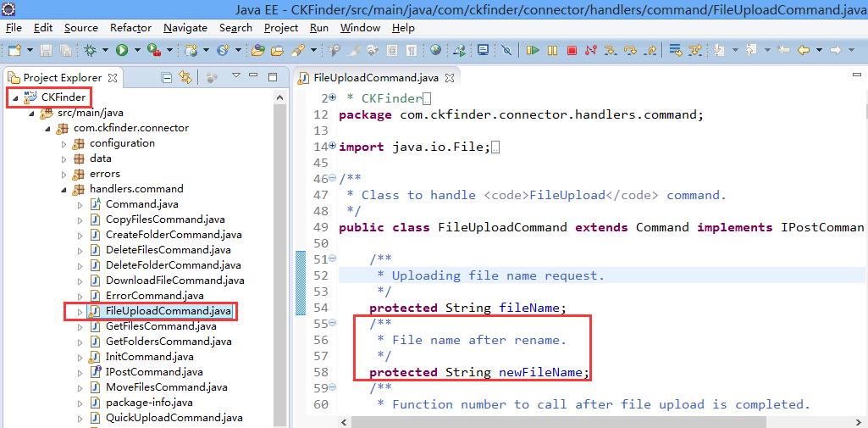Image resolution: width=868 pixels, height=428 pixels.
Task: Click the New wizard toolbar icon
Action: coord(14,50)
